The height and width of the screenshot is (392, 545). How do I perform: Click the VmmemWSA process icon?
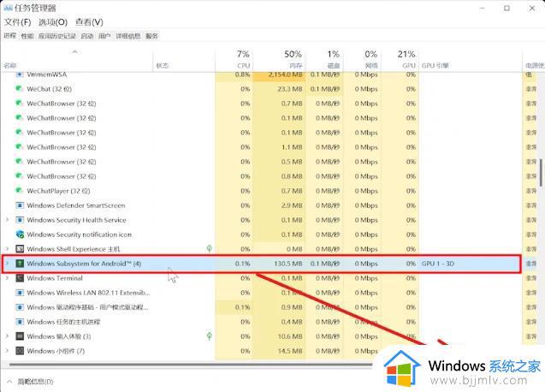tap(20, 74)
